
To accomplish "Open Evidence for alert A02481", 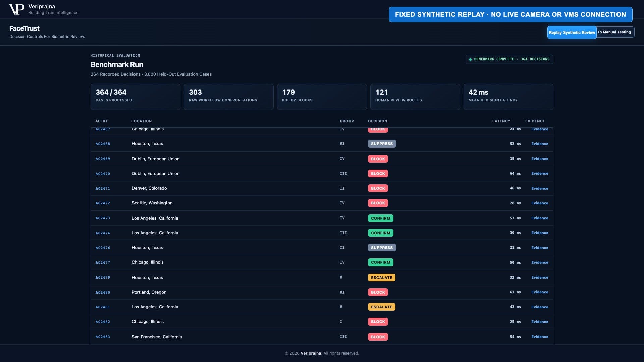I will point(540,307).
